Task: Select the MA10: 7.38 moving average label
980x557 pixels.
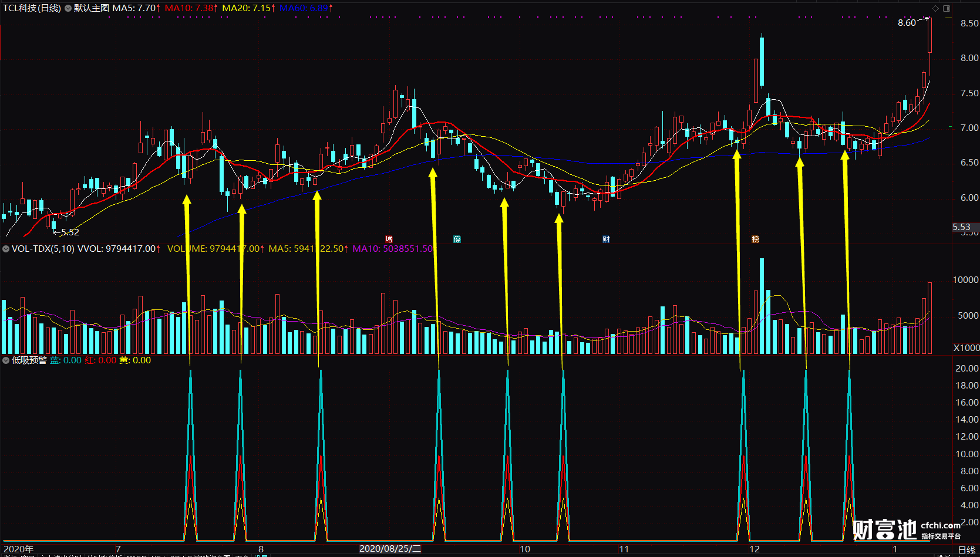Action: [x=191, y=8]
